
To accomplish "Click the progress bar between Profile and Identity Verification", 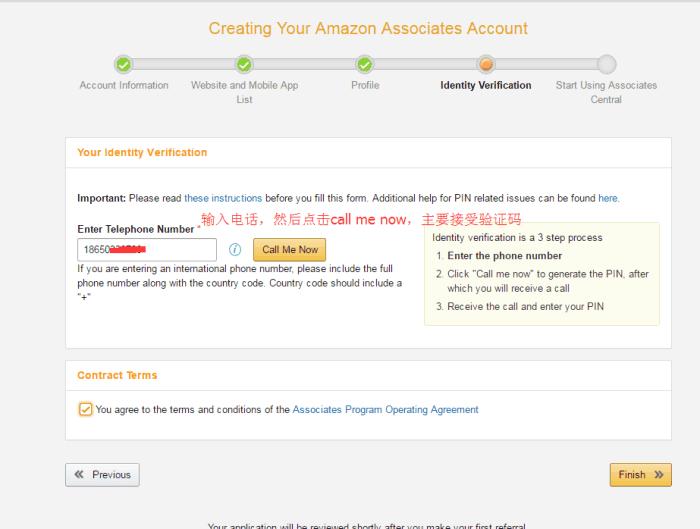I will pos(425,64).
